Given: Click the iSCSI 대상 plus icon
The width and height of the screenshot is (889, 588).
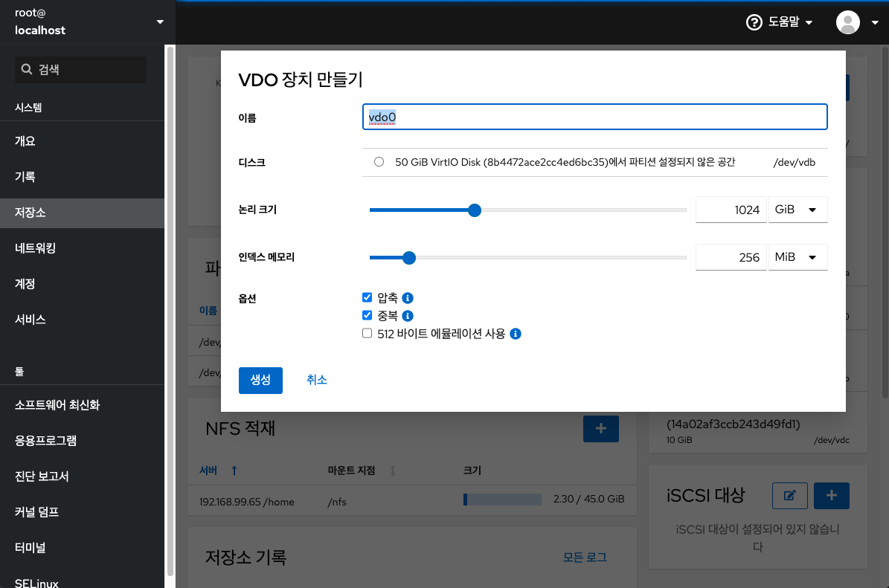Looking at the screenshot, I should click(x=831, y=496).
